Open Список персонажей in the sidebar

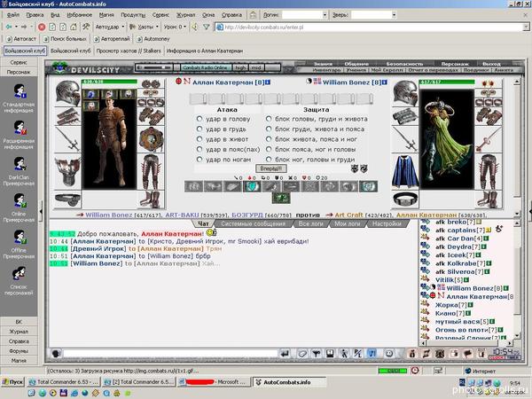(19, 281)
